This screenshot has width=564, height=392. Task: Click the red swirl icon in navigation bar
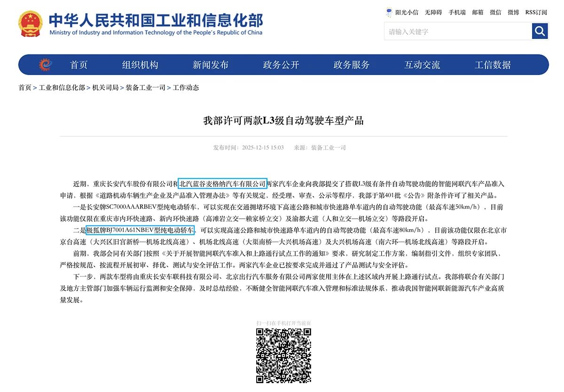tap(46, 65)
